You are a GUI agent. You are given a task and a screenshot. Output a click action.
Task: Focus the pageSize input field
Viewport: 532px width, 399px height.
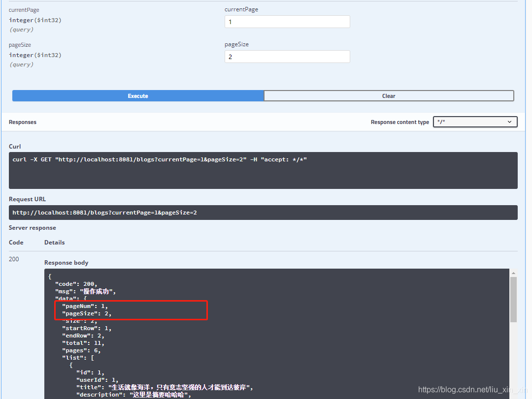[x=287, y=57]
